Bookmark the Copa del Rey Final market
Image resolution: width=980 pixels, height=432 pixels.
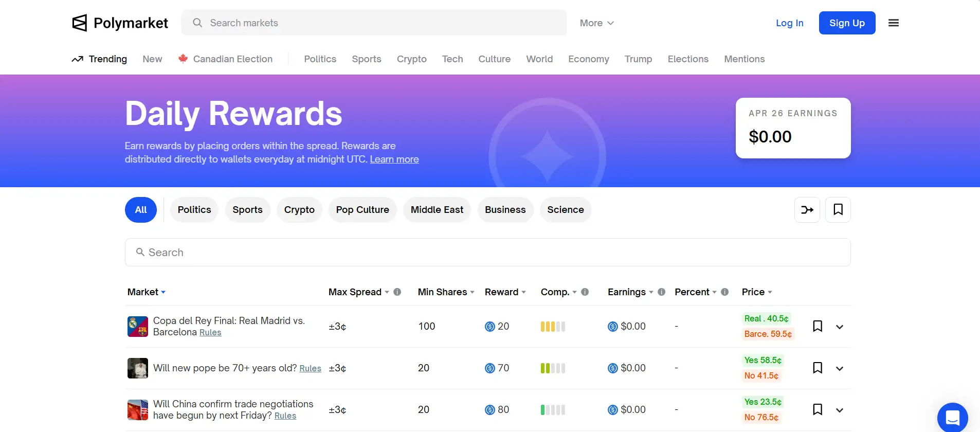tap(818, 327)
